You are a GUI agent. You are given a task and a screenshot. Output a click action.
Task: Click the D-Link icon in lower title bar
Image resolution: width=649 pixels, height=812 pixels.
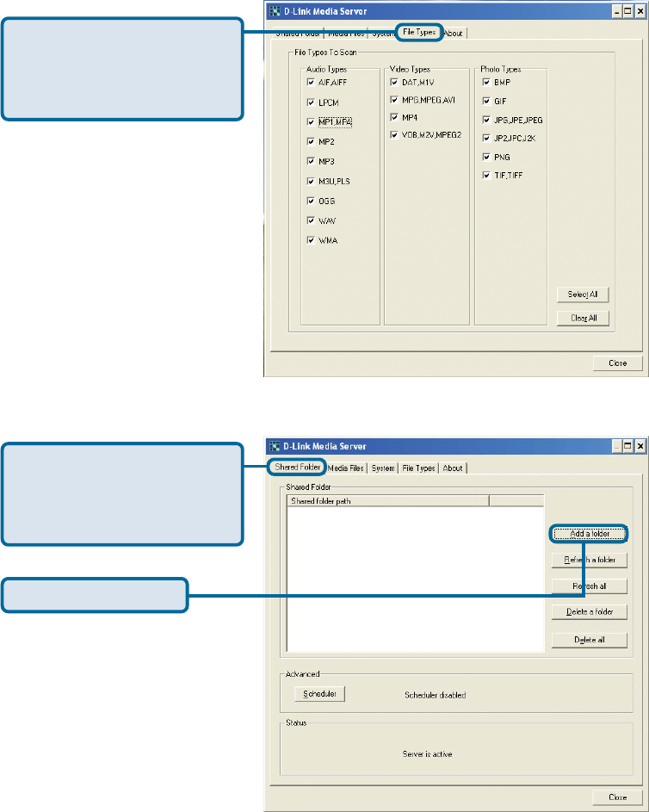pos(275,446)
